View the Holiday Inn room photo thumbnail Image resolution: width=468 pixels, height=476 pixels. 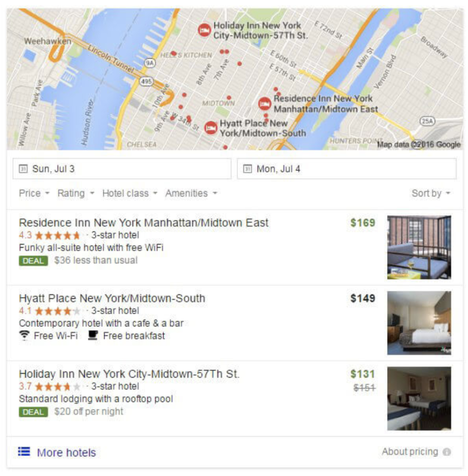[x=419, y=398]
